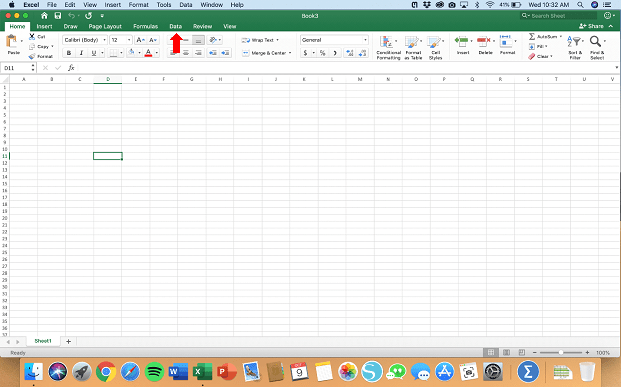
Task: Switch to Page Layout view in status bar
Action: tap(506, 352)
